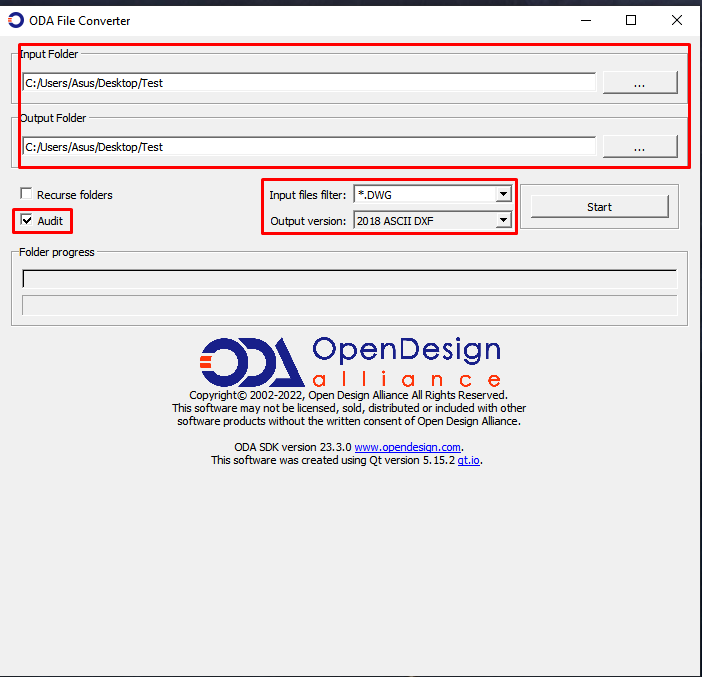Viewport: 702px width, 677px height.
Task: Click the 'ODA SDK version 23.3.0' text
Action: [293, 447]
